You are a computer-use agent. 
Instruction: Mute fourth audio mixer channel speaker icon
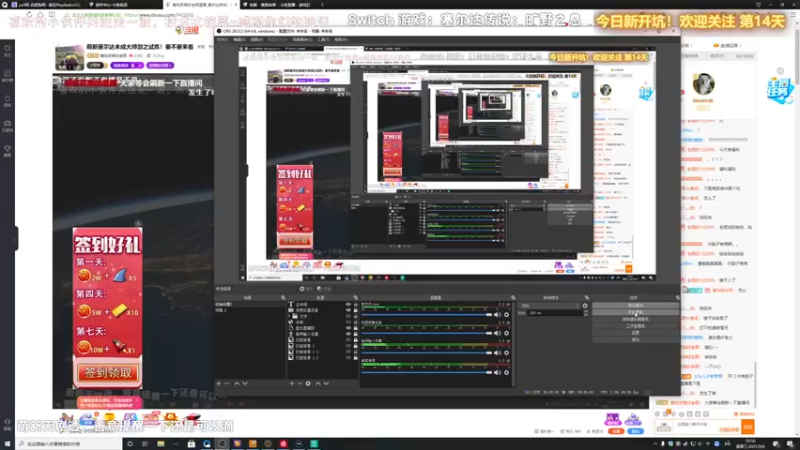(x=497, y=372)
